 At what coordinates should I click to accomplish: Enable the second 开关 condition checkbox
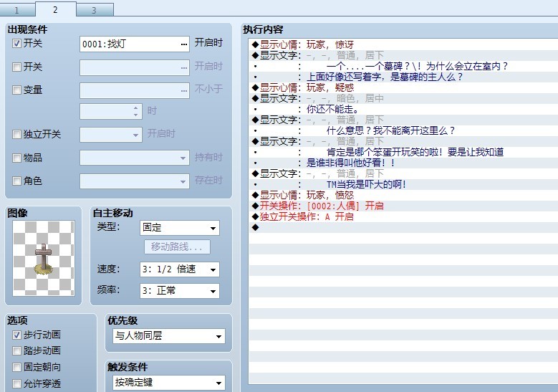pyautogui.click(x=16, y=67)
